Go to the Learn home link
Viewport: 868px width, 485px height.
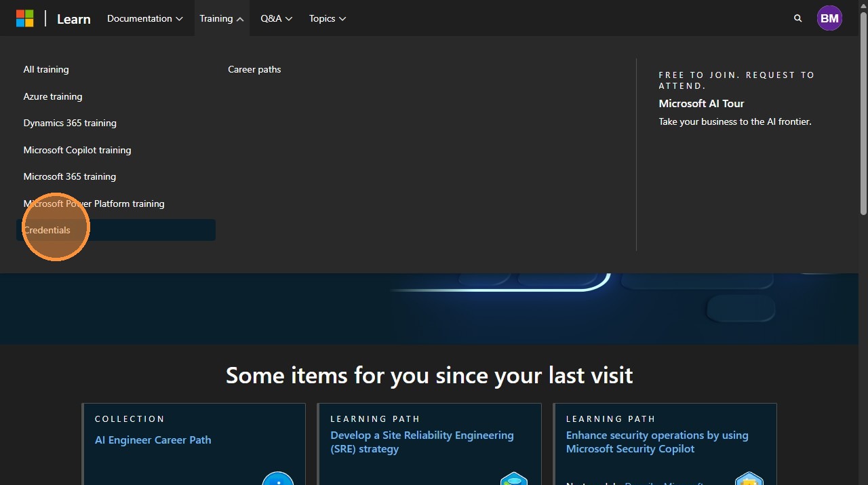74,19
